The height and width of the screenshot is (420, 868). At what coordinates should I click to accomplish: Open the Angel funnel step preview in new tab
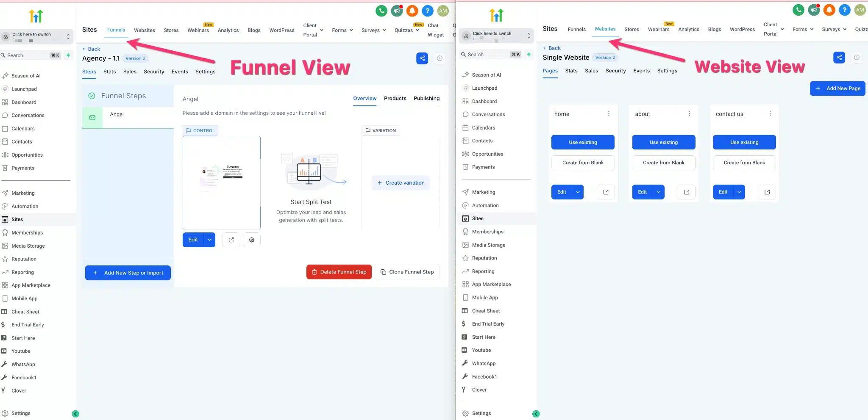tap(231, 240)
